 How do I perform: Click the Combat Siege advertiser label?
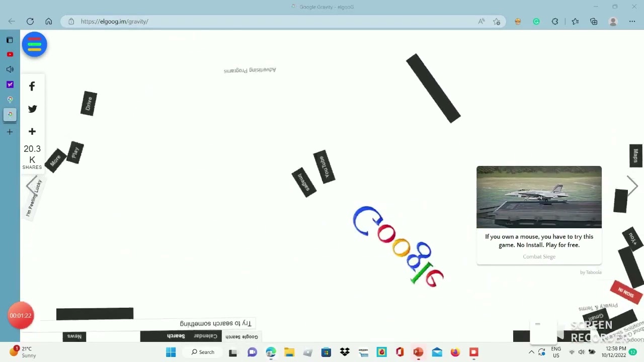[x=539, y=257]
